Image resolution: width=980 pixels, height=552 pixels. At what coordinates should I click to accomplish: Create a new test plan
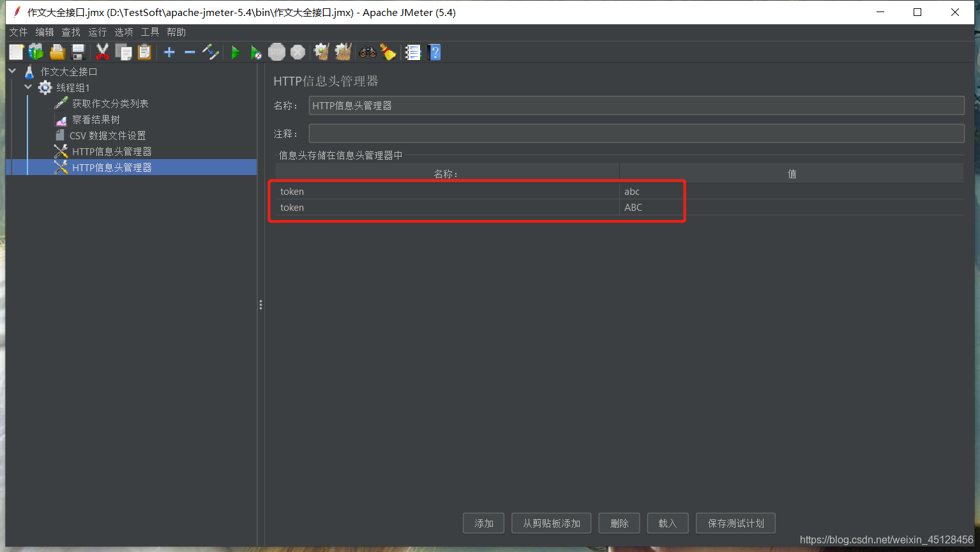(x=16, y=52)
